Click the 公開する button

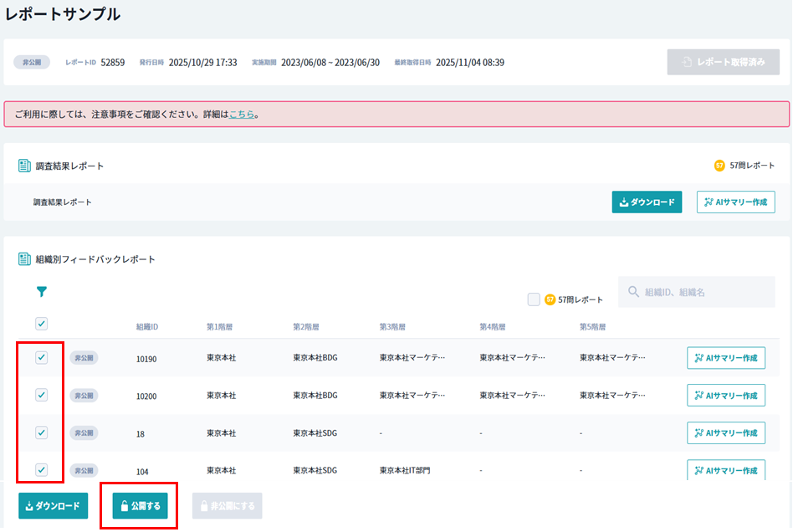[140, 506]
